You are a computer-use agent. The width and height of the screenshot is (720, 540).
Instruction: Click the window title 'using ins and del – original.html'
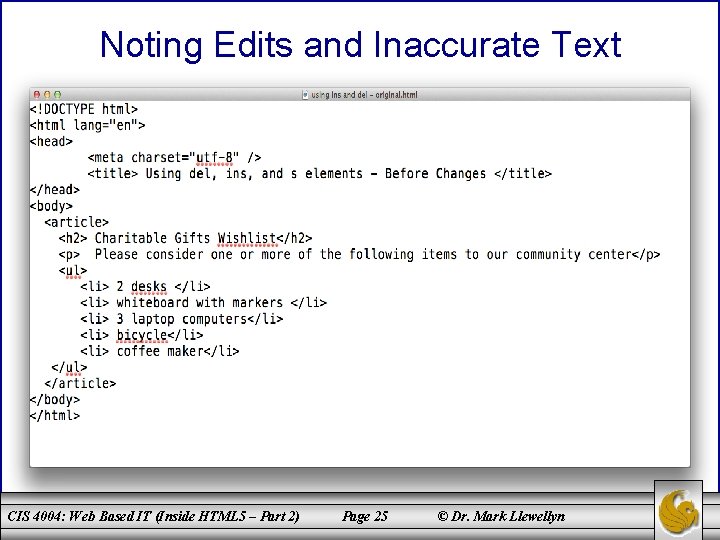[x=364, y=95]
